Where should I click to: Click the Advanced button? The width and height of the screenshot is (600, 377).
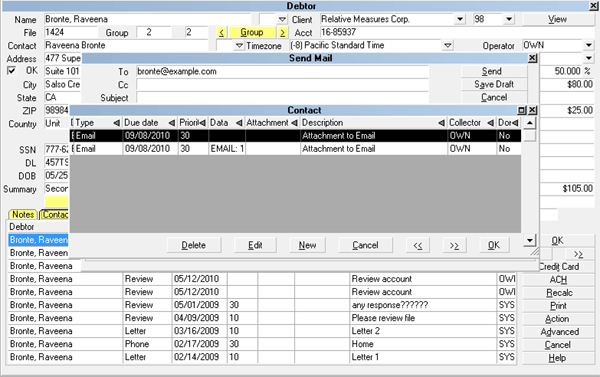[558, 332]
